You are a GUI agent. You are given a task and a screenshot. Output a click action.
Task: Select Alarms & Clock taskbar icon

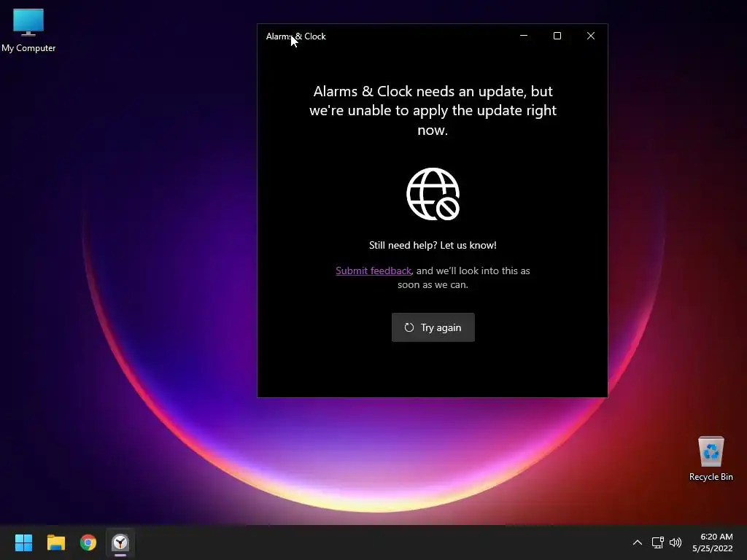120,542
